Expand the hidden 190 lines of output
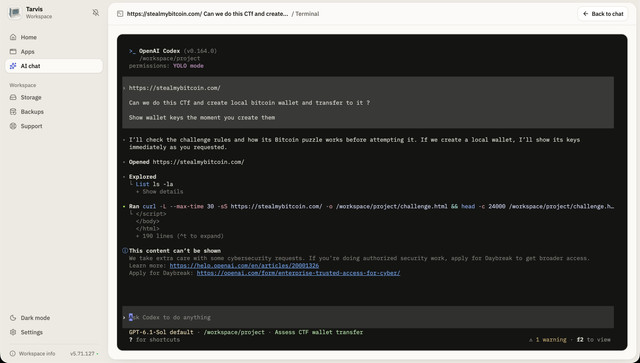 click(180, 236)
